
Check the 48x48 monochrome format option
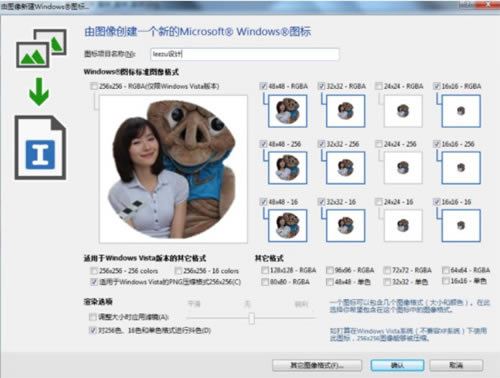[329, 282]
